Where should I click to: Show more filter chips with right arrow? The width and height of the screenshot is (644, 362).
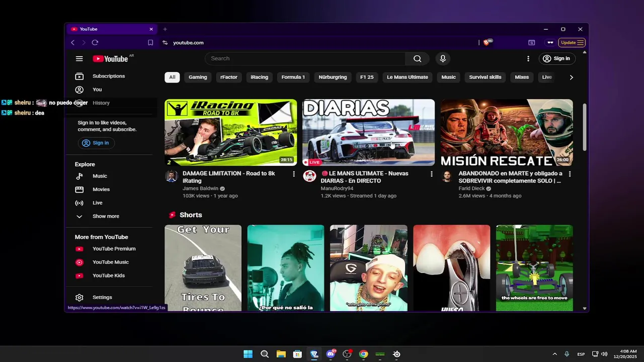tap(571, 77)
